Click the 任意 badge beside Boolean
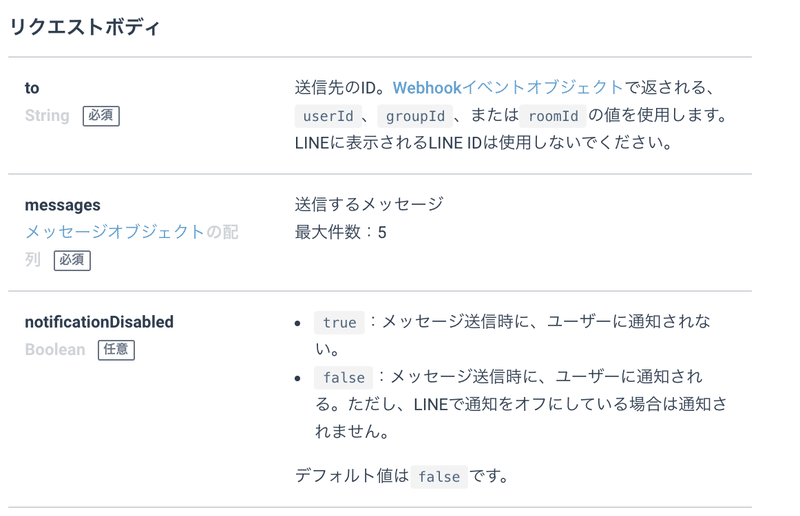The image size is (800, 516). click(116, 350)
